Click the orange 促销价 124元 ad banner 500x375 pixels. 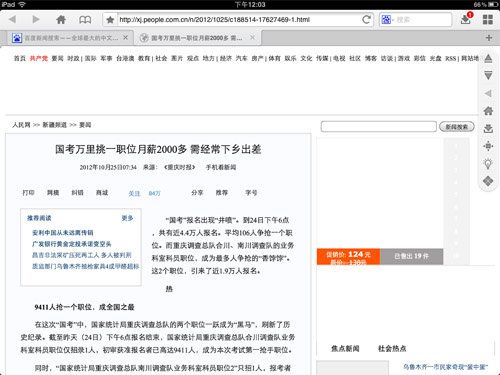click(348, 257)
